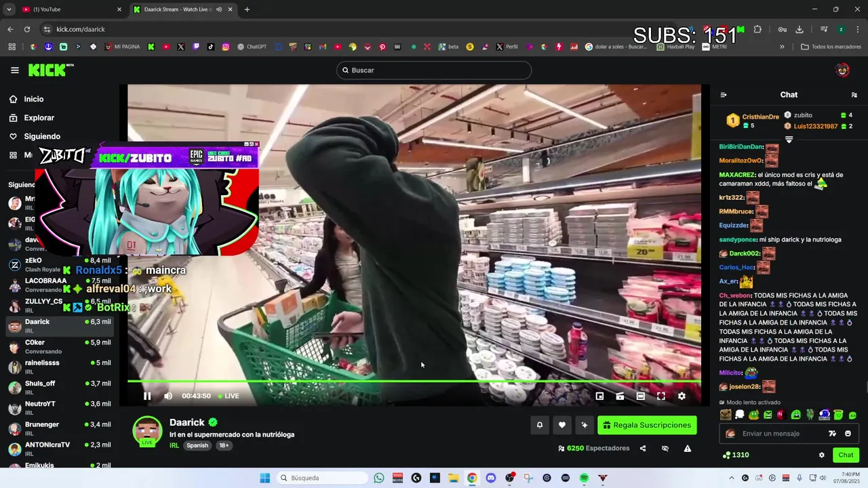
Task: Open the C0ker channel in the sidebar
Action: (x=60, y=346)
